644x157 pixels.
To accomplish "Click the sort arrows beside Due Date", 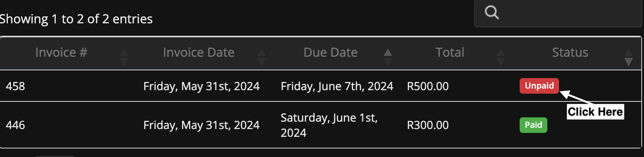I will (387, 57).
